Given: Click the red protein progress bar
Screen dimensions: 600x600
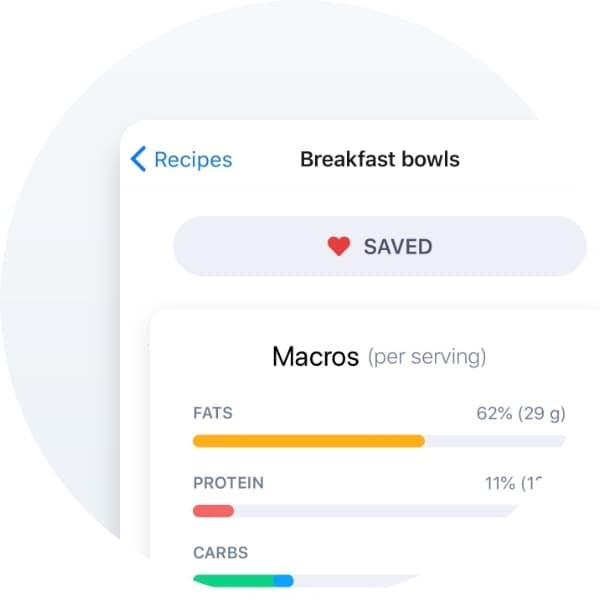Looking at the screenshot, I should point(213,511).
